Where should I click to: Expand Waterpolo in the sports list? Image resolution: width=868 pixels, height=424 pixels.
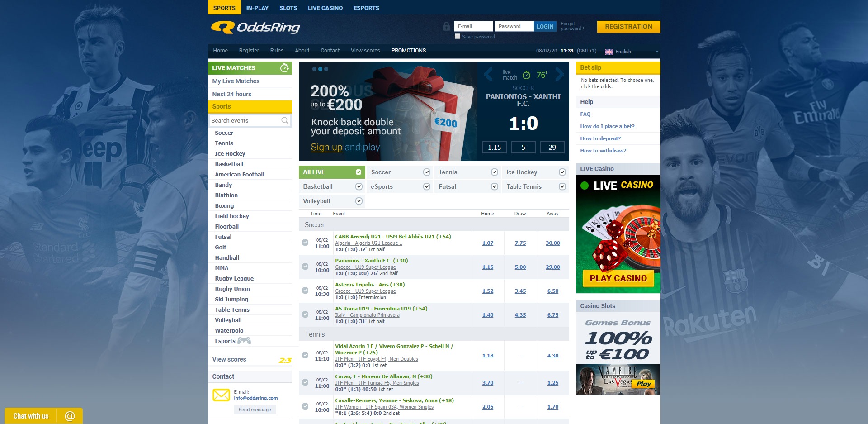tap(229, 331)
